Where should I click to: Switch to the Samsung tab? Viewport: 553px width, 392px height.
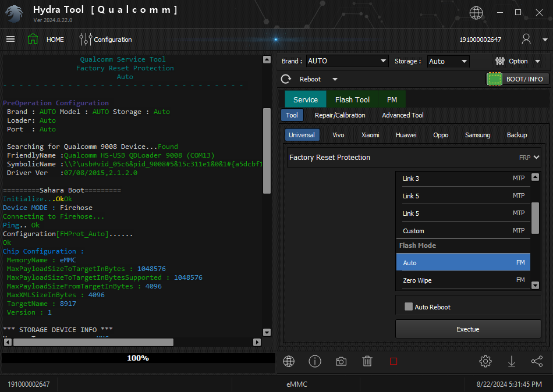(x=477, y=135)
